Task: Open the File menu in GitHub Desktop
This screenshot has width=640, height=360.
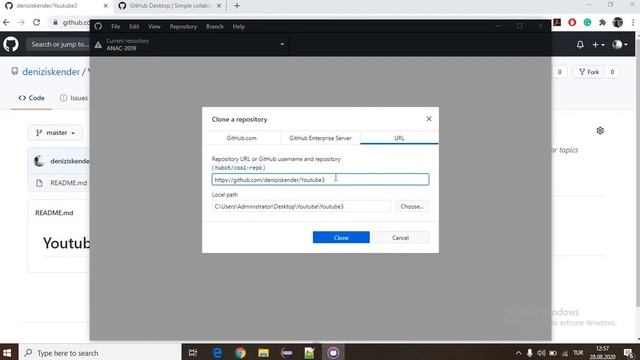Action: pyautogui.click(x=116, y=27)
